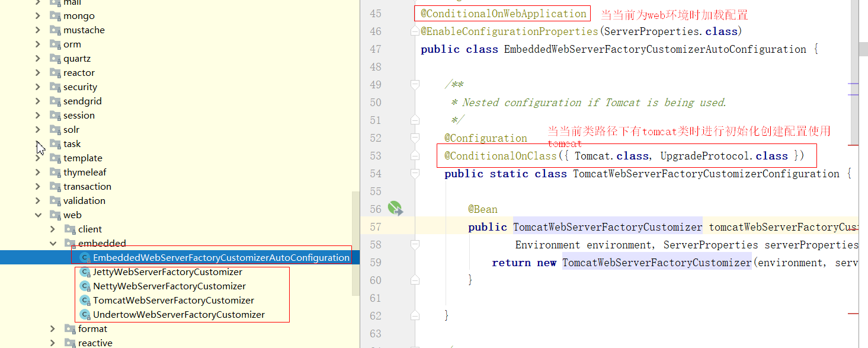This screenshot has height=348, width=868.
Task: Click the UndertowWebServerFactoryCustomizer class icon
Action: [x=85, y=315]
